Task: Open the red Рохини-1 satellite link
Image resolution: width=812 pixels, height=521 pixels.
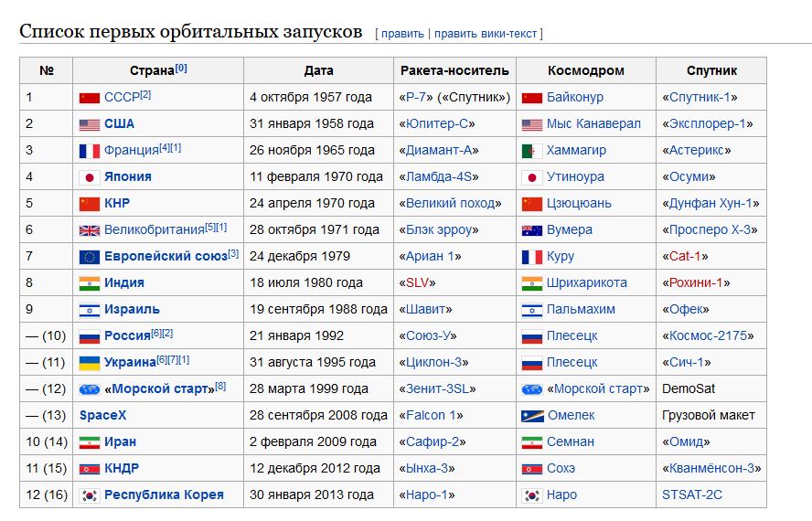Action: pyautogui.click(x=696, y=282)
